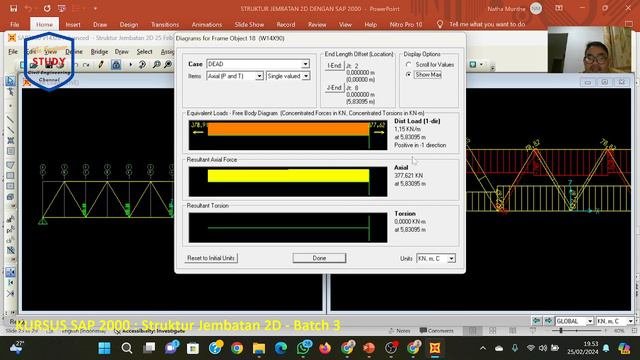Open SAP2000 Bridge menu
The height and width of the screenshot is (360, 640).
[x=99, y=52]
